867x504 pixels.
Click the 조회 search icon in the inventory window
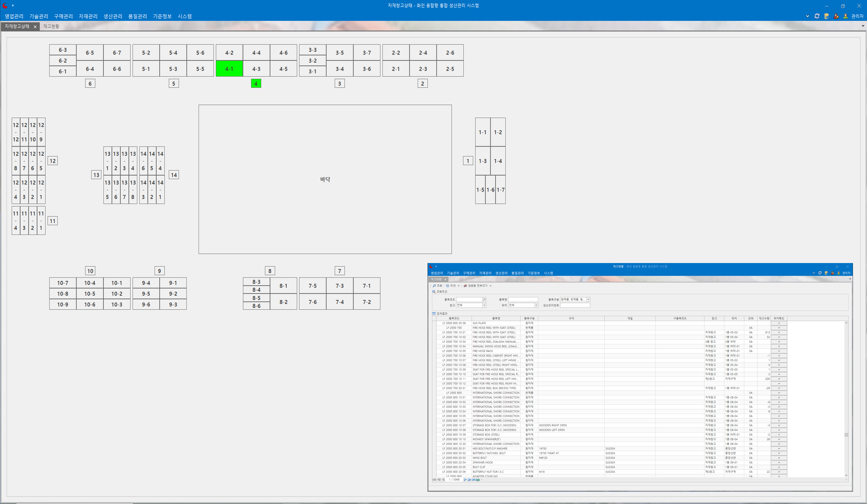pyautogui.click(x=434, y=286)
